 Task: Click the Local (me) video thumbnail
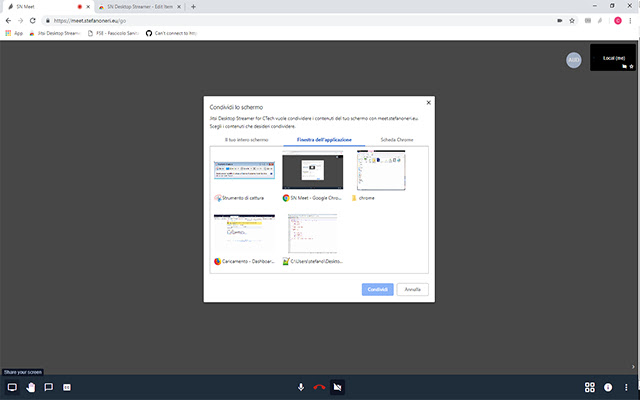point(613,58)
